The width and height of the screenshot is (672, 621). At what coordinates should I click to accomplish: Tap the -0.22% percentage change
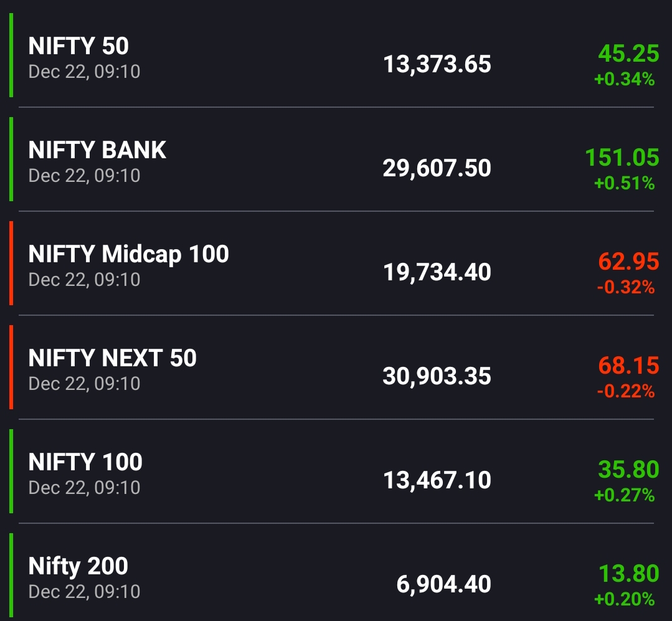(625, 392)
